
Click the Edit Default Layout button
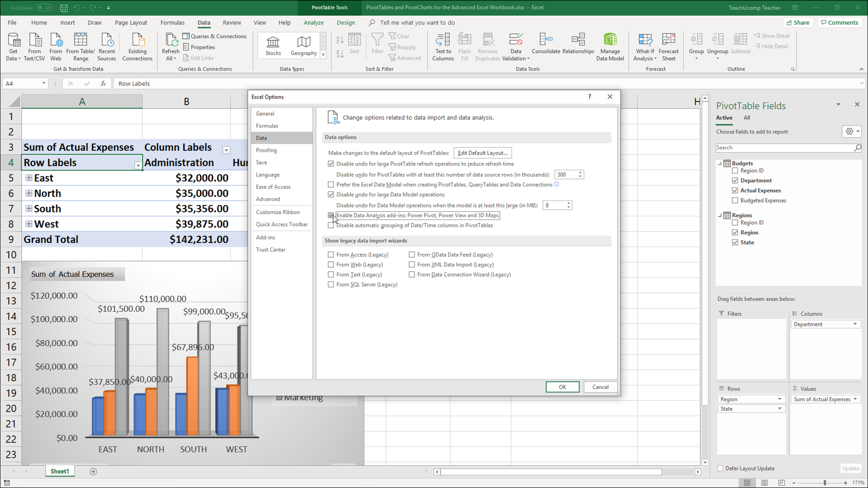[481, 153]
